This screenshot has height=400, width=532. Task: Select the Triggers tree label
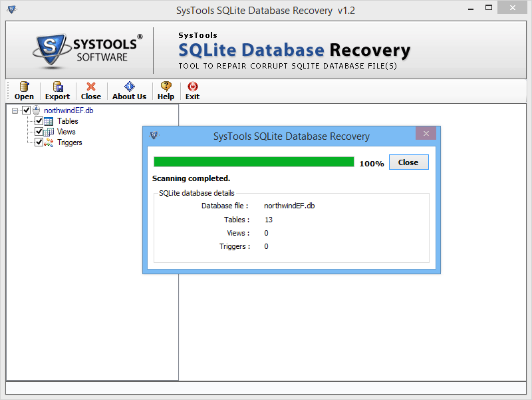point(70,142)
